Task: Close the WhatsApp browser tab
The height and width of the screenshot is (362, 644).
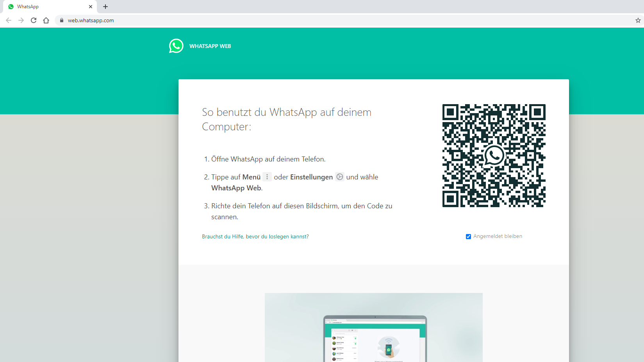Action: pyautogui.click(x=91, y=7)
